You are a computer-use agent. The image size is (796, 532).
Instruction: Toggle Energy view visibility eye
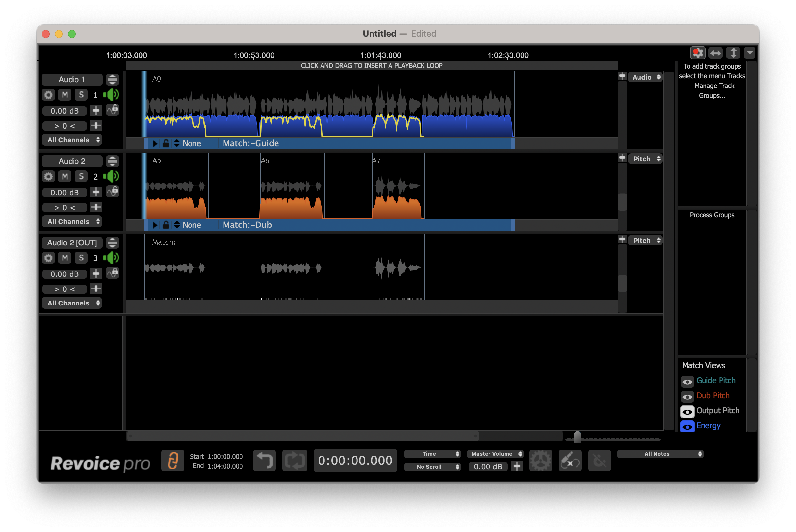tap(687, 427)
